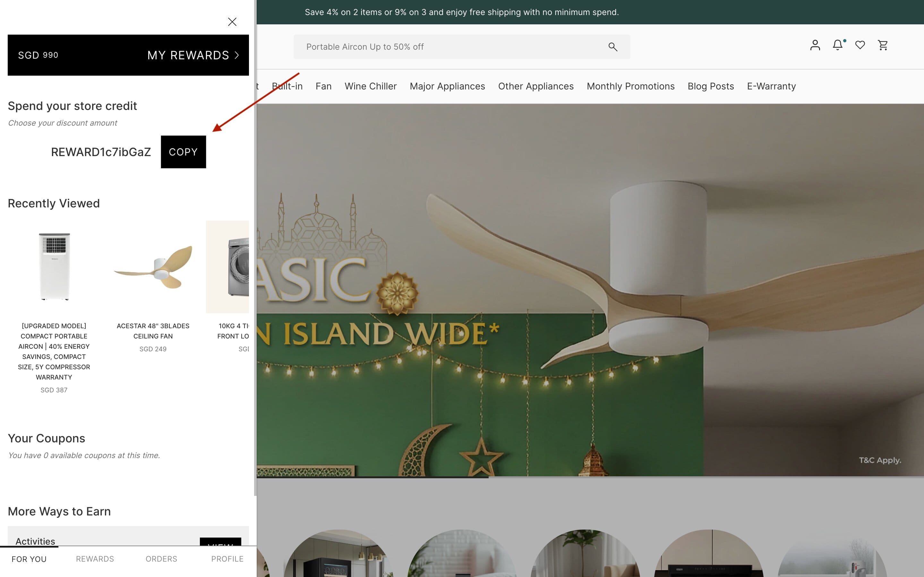
Task: Open the Monthly Promotions menu item
Action: [630, 86]
